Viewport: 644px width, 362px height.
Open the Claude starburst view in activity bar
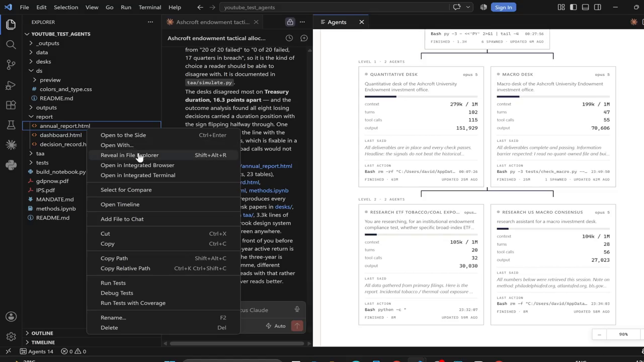[x=11, y=145]
